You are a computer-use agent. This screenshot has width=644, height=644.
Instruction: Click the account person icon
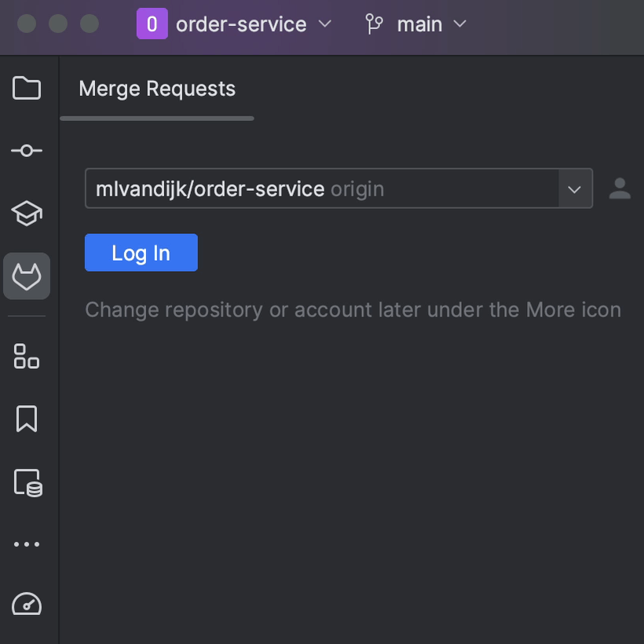point(620,188)
